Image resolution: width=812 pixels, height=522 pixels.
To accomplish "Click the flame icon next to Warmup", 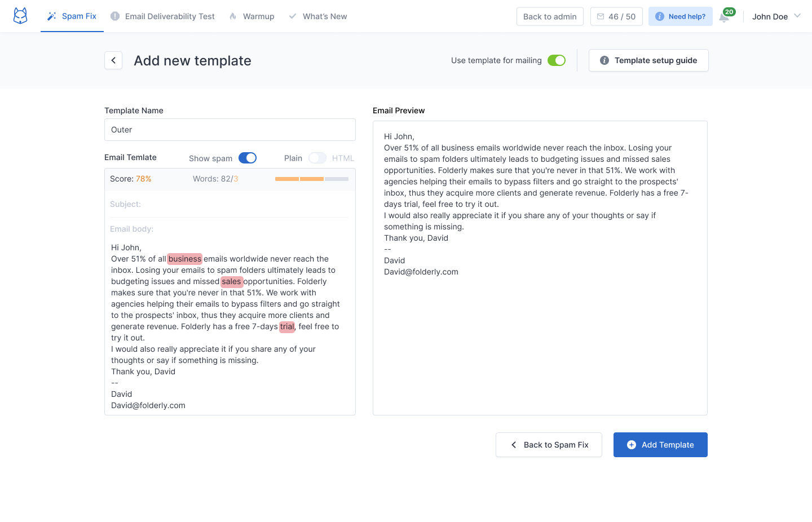I will point(233,16).
